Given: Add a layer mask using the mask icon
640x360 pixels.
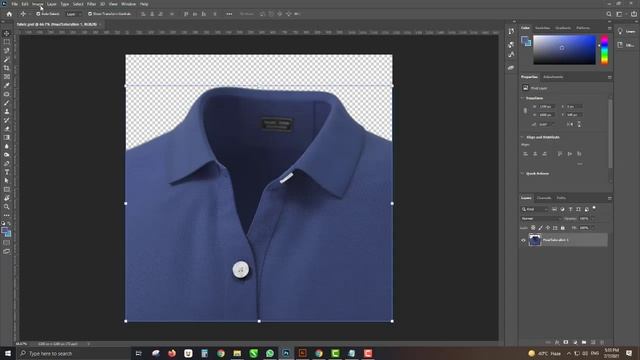Looking at the screenshot, I should click(566, 342).
